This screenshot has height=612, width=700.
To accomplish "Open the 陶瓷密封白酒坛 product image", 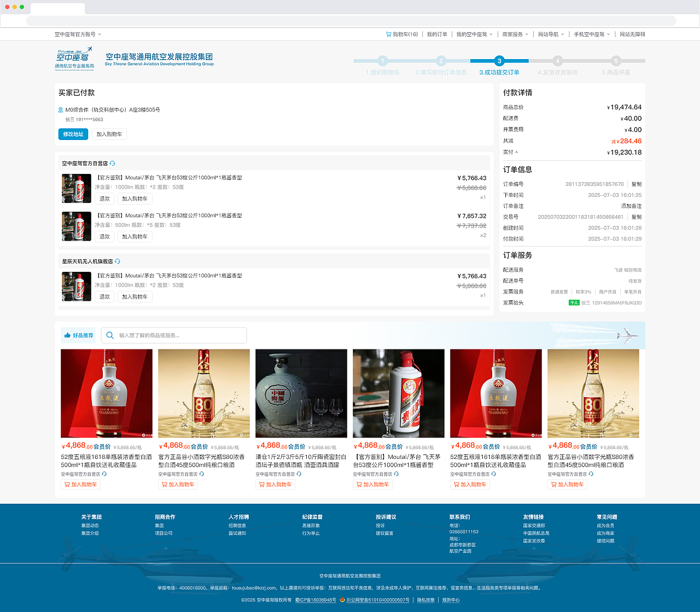I will coord(301,393).
